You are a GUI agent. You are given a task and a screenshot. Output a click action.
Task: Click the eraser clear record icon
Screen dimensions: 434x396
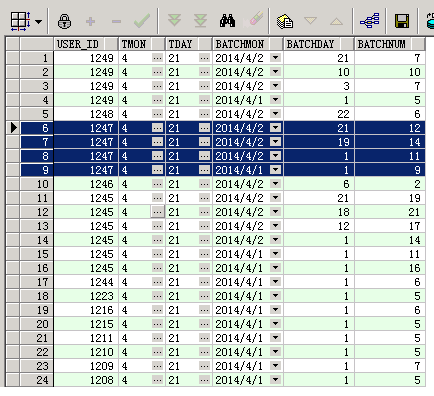pyautogui.click(x=254, y=19)
